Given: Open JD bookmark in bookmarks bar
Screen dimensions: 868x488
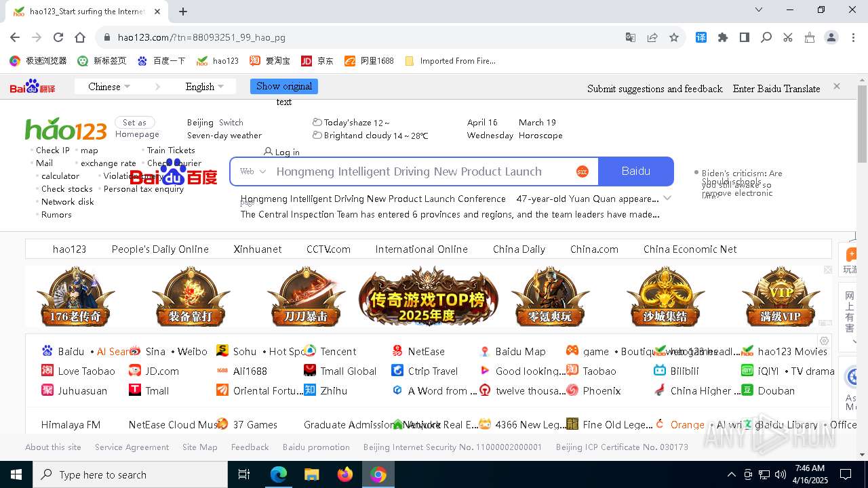Looking at the screenshot, I should 317,60.
